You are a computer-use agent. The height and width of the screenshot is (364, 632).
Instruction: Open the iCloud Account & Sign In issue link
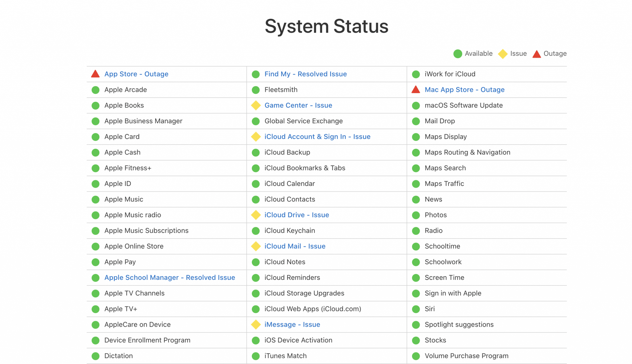317,137
